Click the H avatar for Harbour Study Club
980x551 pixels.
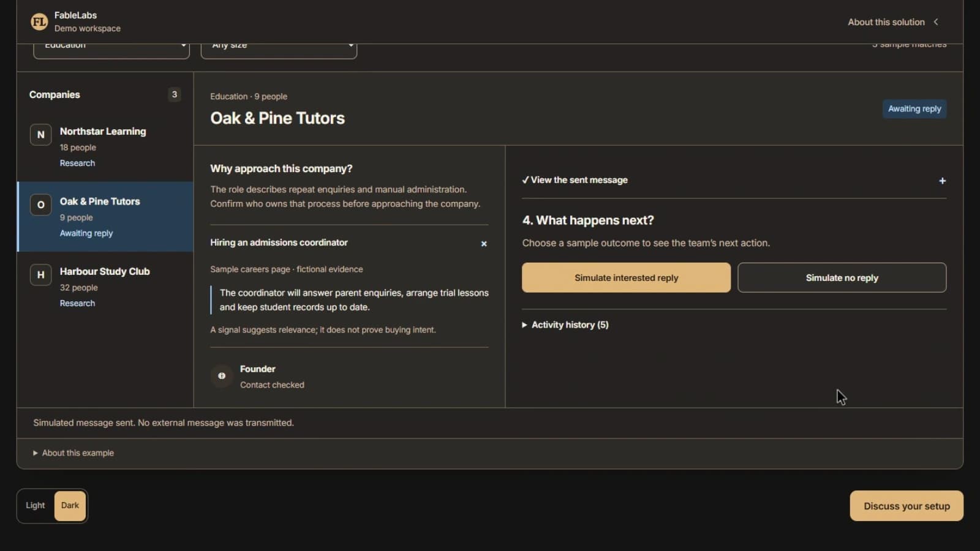tap(41, 275)
